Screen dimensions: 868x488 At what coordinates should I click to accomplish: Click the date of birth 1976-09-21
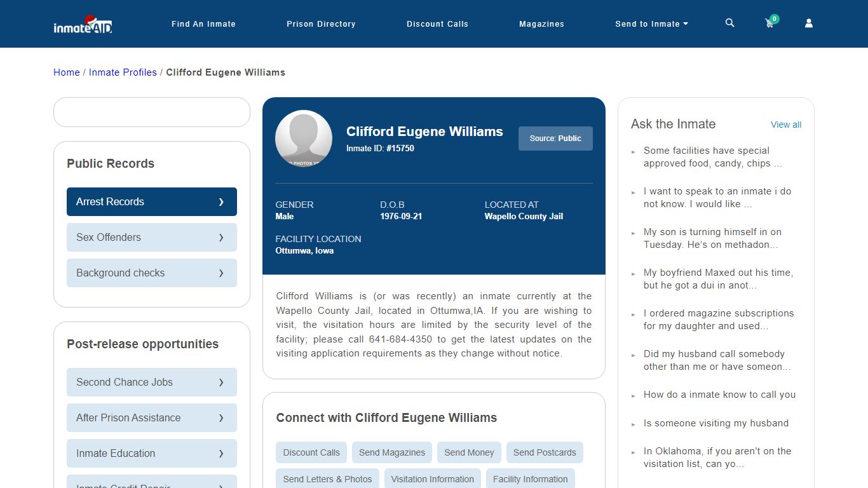click(x=401, y=217)
